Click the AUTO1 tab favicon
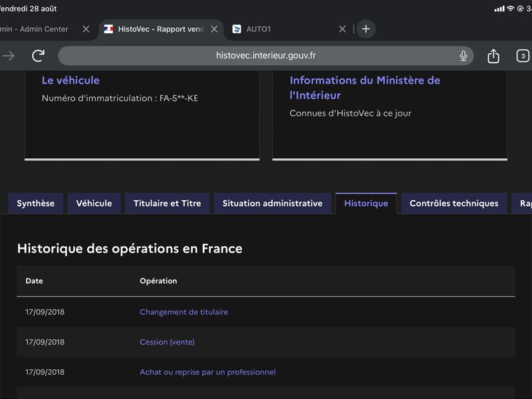 237,29
